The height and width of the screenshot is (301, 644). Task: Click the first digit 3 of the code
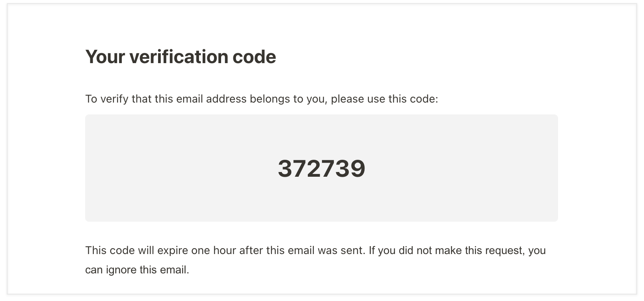(x=285, y=169)
